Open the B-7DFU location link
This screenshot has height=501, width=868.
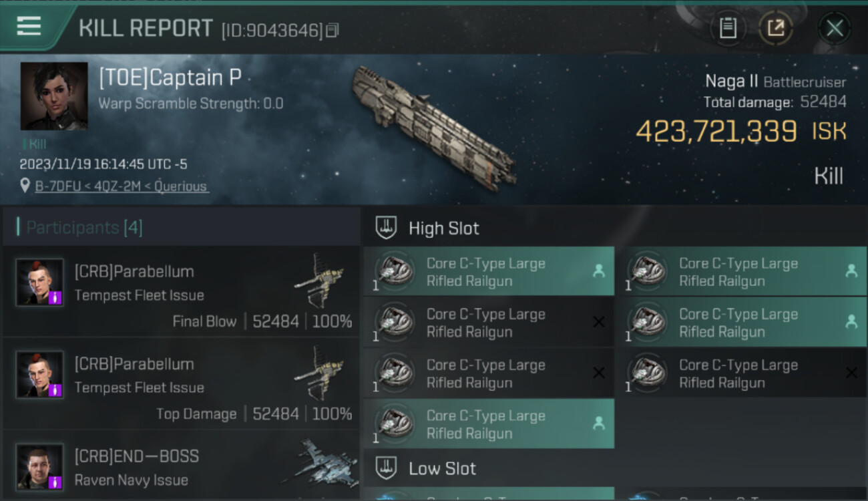point(122,186)
